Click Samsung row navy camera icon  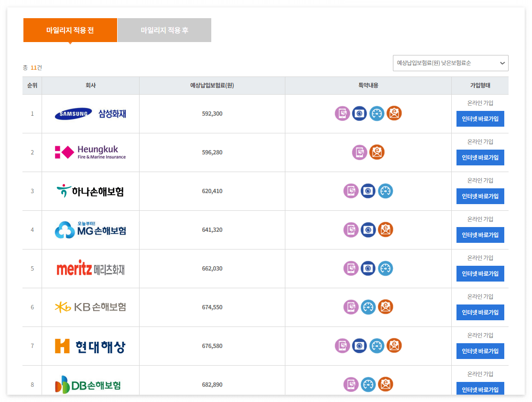click(x=359, y=113)
